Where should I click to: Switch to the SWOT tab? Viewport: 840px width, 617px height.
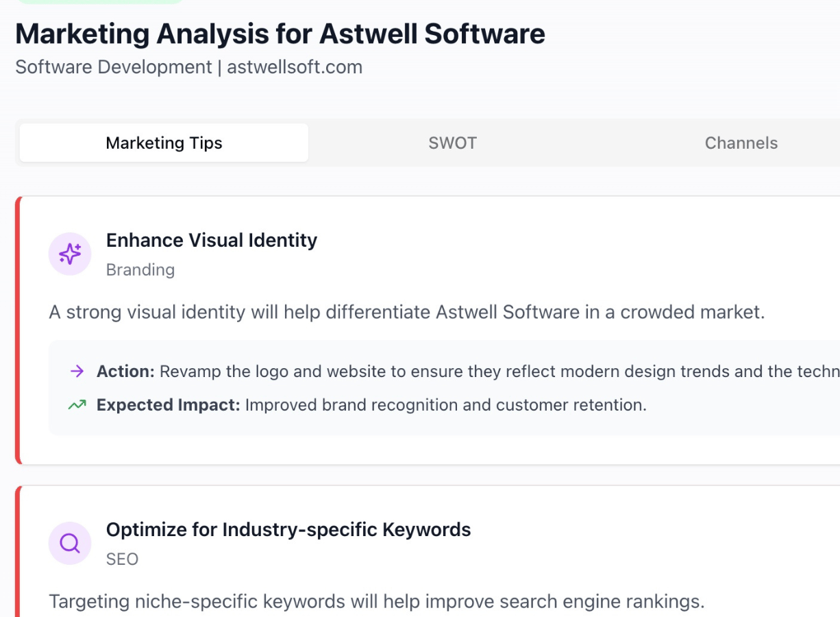(452, 143)
